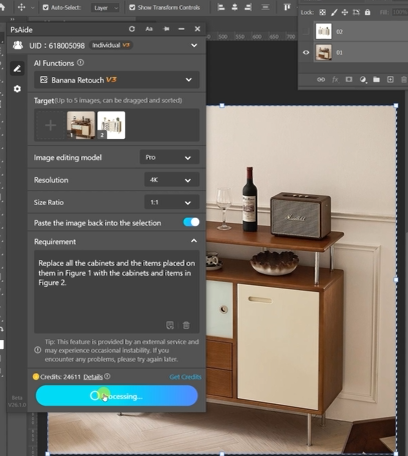Viewport: 408px width, 456px height.
Task: Toggle Paste the image back into selection
Action: click(191, 222)
